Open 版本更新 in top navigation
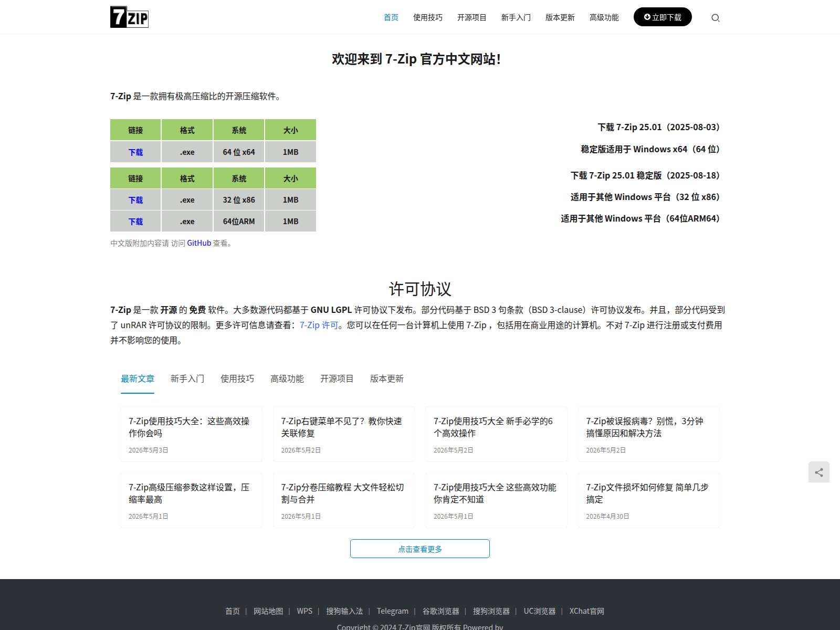 [x=560, y=17]
